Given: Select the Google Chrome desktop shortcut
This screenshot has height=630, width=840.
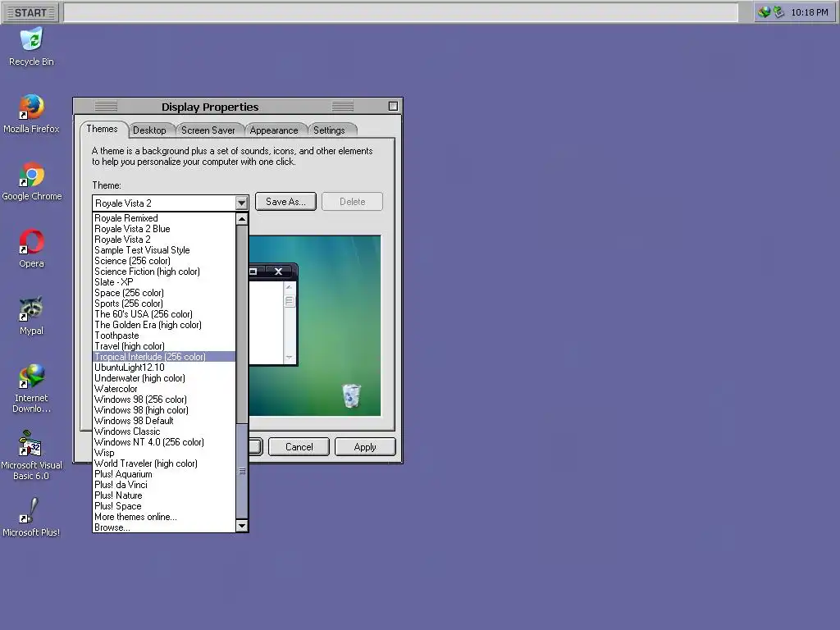Looking at the screenshot, I should coord(32,181).
